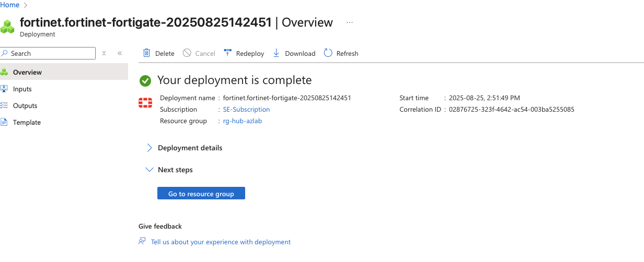This screenshot has height=262, width=644.
Task: Click the Download arrow icon
Action: pos(277,53)
